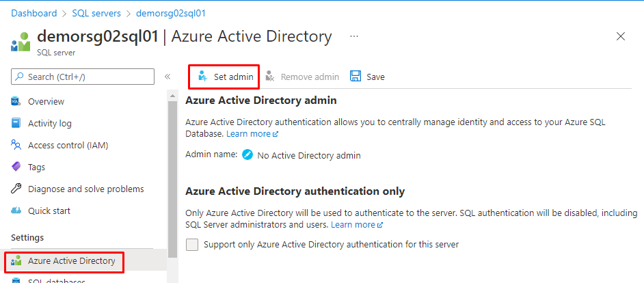Click the Search (Ctrl+/) input field
This screenshot has width=644, height=283.
tap(82, 77)
